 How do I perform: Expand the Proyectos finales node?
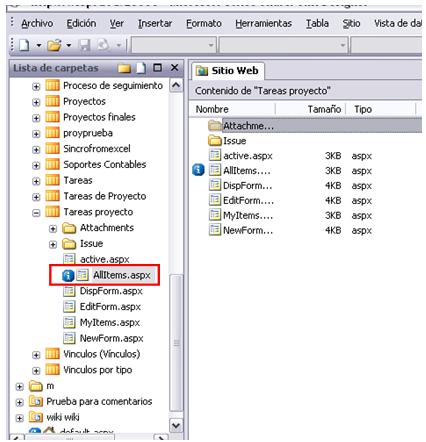(36, 118)
